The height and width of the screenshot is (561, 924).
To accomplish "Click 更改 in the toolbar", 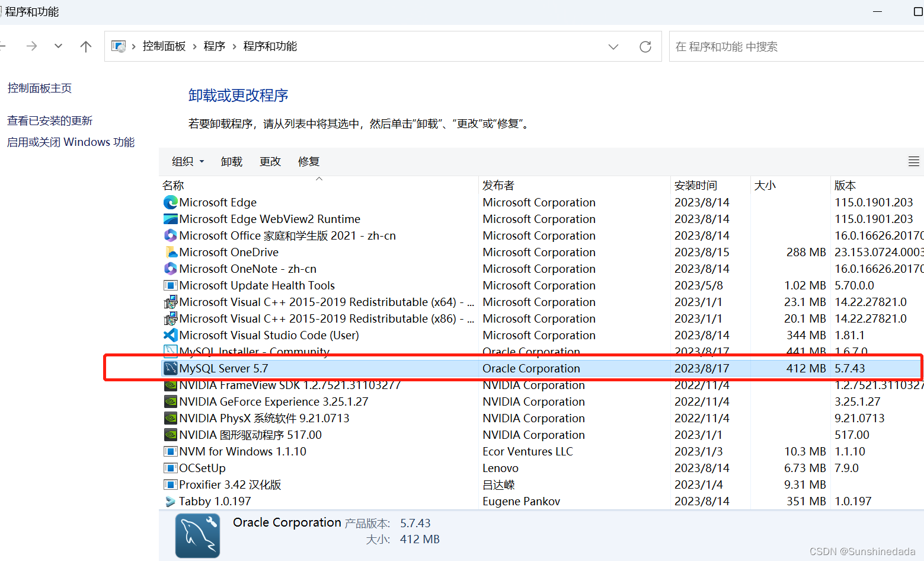I will pos(270,161).
